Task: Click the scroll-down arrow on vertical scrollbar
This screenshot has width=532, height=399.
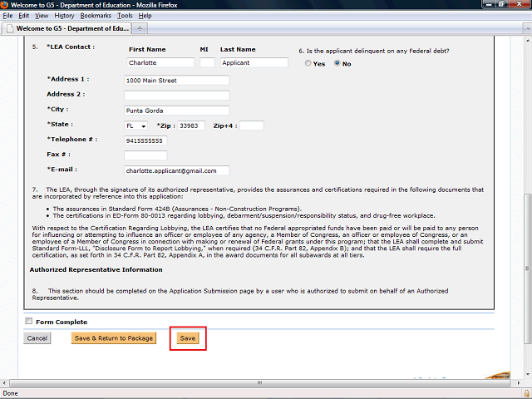Action: tap(527, 375)
